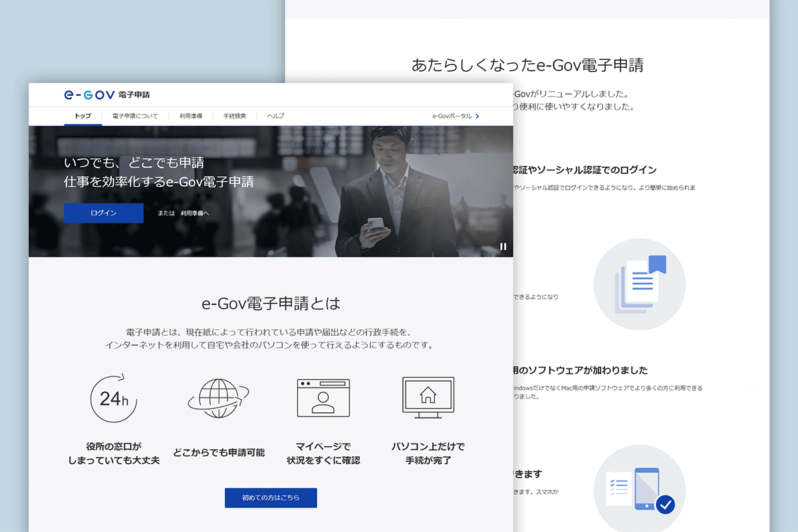Click the text どこからでも申請可能
Viewport: 798px width, 532px height.
pos(219,452)
